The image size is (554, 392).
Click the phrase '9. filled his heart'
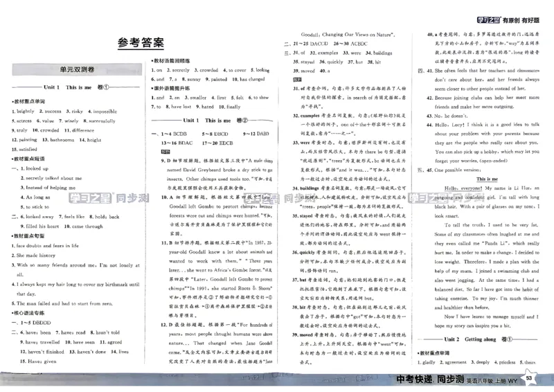coord(39,226)
